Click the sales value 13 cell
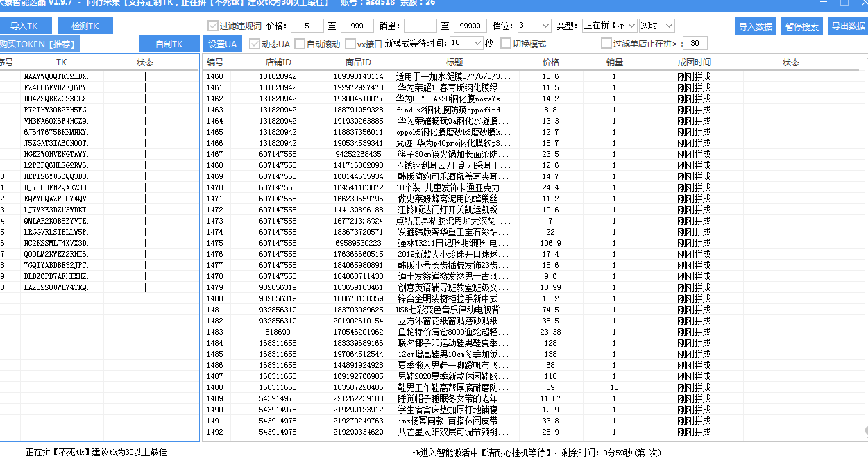Screen dimensions: 868x463 click(614, 387)
